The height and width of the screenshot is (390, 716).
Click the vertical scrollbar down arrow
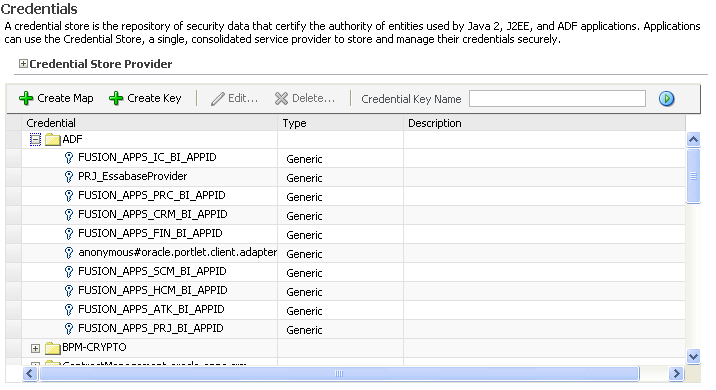pos(693,356)
